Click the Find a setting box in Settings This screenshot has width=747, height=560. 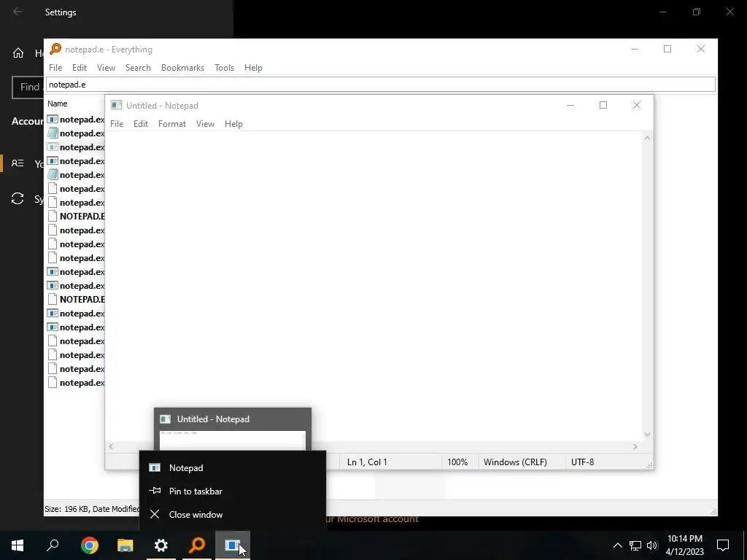click(28, 87)
